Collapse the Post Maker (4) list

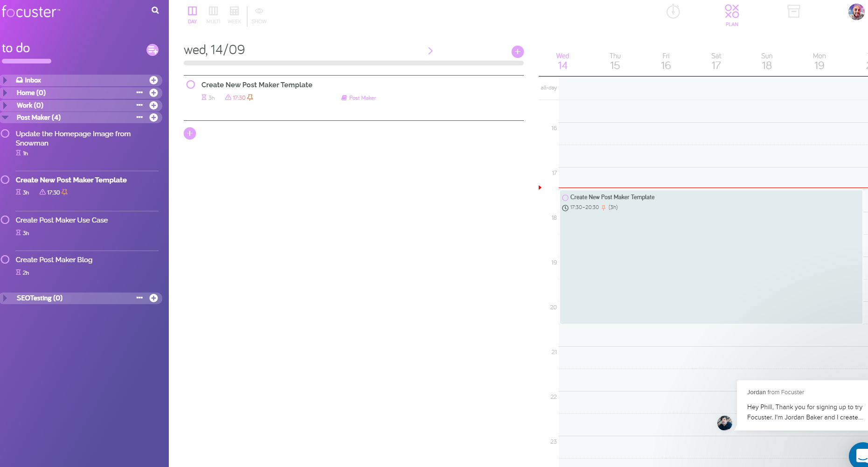[x=5, y=118]
